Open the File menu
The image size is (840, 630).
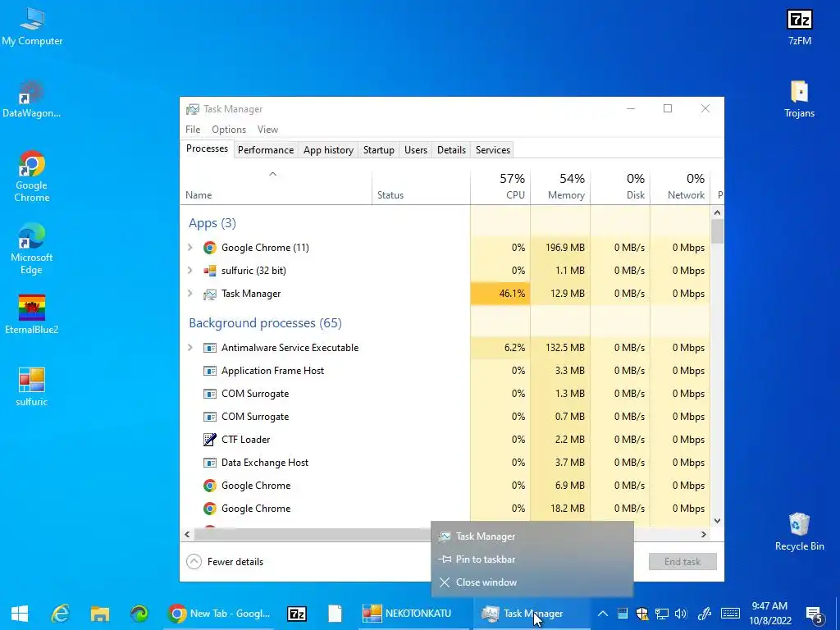point(193,130)
